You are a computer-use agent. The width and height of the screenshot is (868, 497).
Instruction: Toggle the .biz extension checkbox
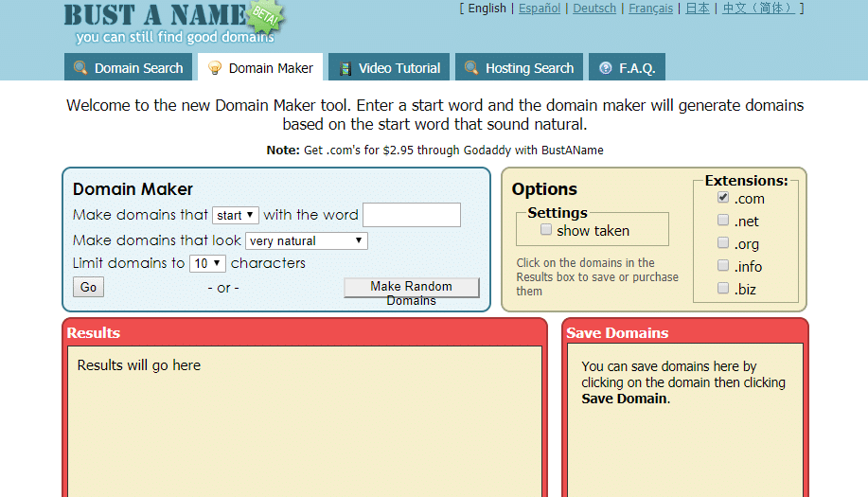pyautogui.click(x=723, y=288)
